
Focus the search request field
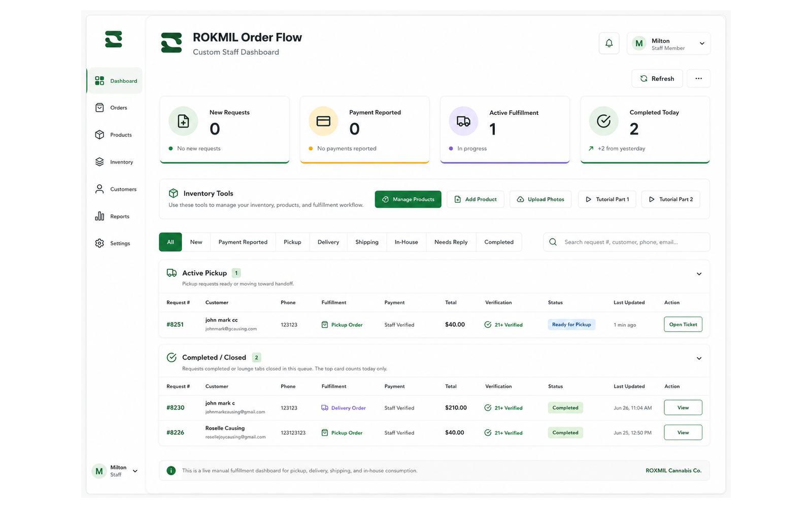(627, 242)
